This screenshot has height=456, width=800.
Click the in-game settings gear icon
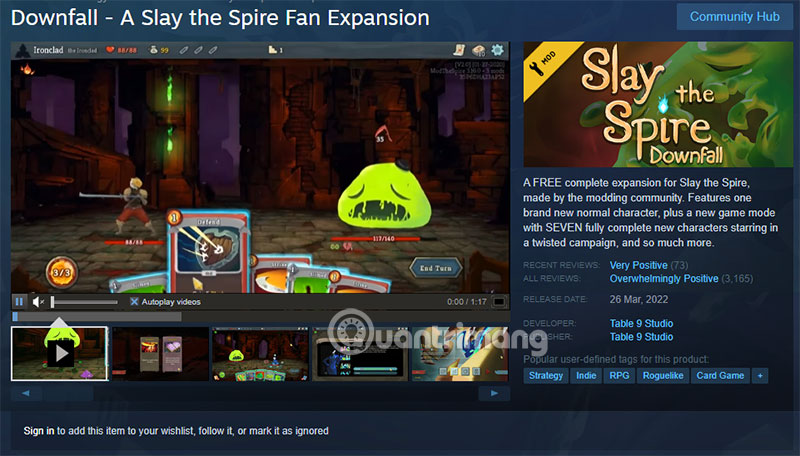[x=497, y=49]
